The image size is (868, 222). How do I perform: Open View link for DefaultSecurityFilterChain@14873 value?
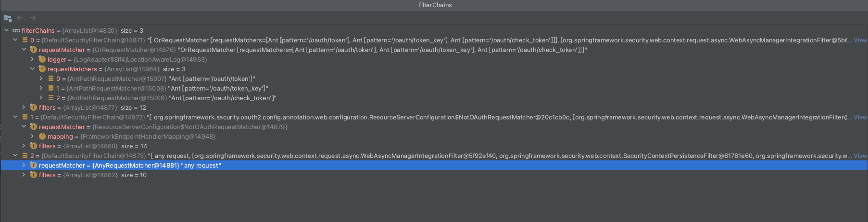[860, 156]
